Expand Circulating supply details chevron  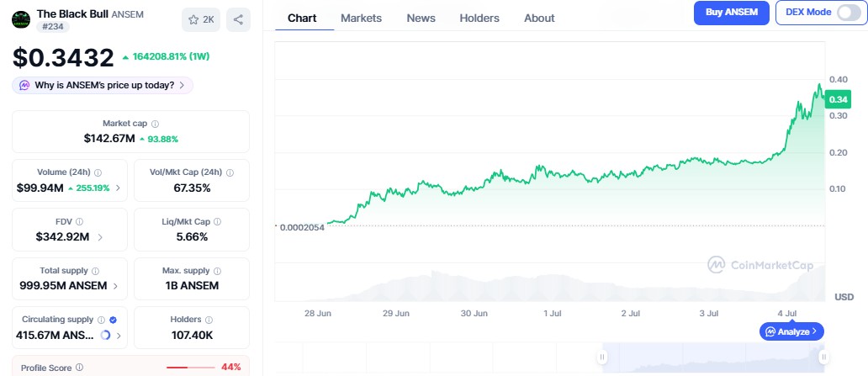pos(119,335)
